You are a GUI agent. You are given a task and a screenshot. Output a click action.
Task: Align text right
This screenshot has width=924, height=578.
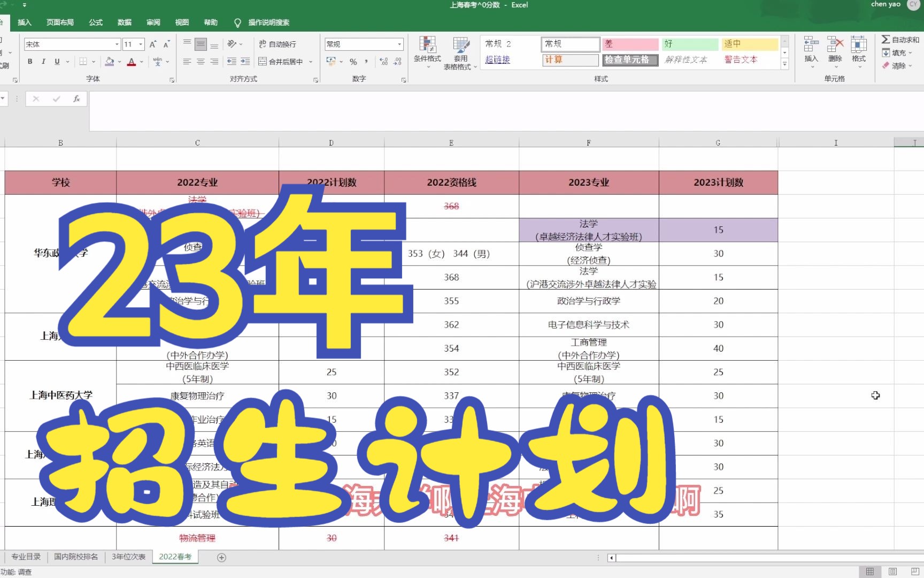(214, 62)
